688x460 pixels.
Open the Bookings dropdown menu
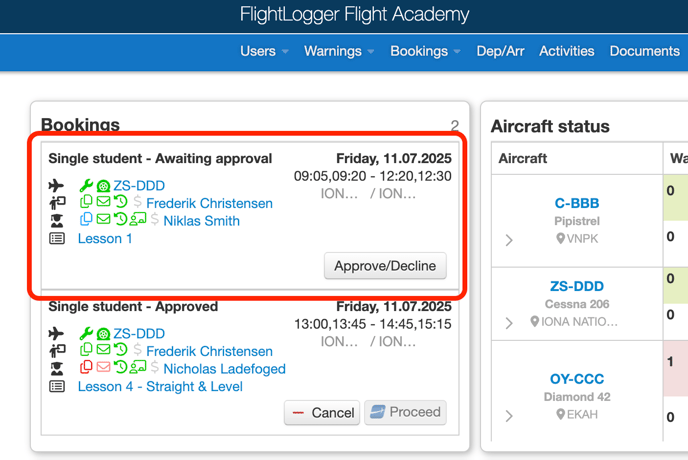[x=426, y=51]
